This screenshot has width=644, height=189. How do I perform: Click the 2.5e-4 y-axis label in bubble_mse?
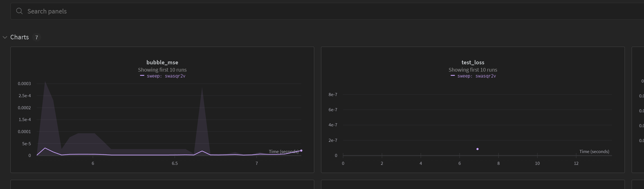click(25, 96)
